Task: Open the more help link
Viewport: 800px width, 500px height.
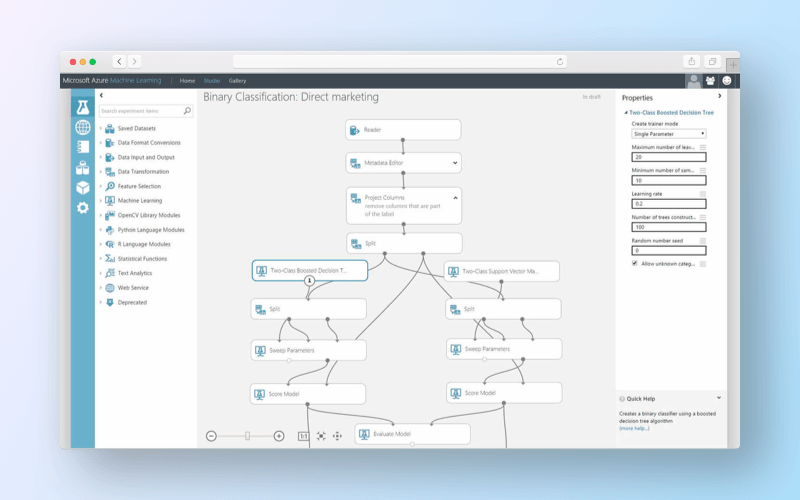Action: (634, 429)
